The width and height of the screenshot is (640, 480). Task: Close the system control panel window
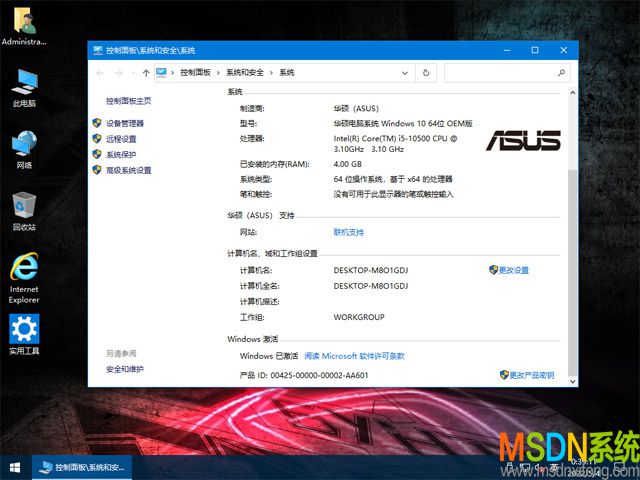pyautogui.click(x=564, y=50)
